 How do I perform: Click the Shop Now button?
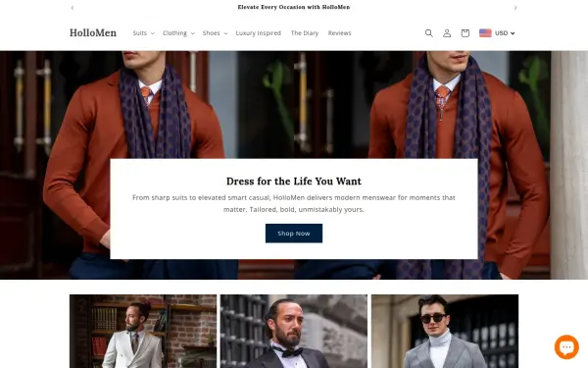[x=294, y=234]
